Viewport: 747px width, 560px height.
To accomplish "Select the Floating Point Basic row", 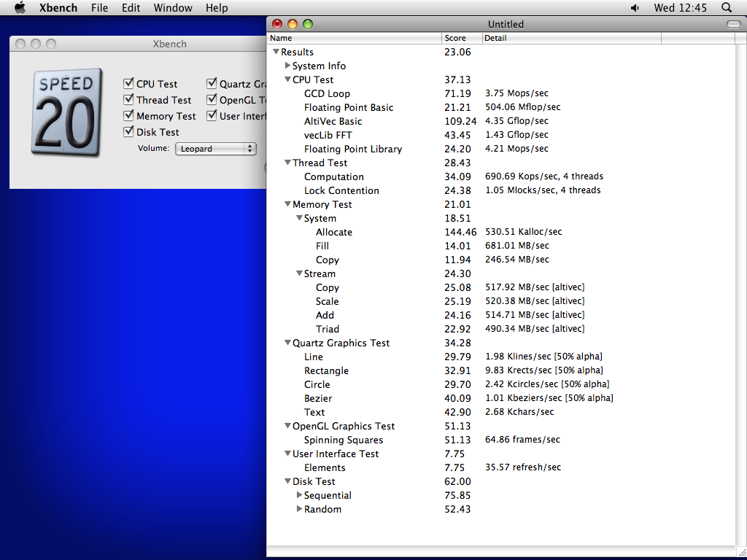I will click(x=500, y=107).
